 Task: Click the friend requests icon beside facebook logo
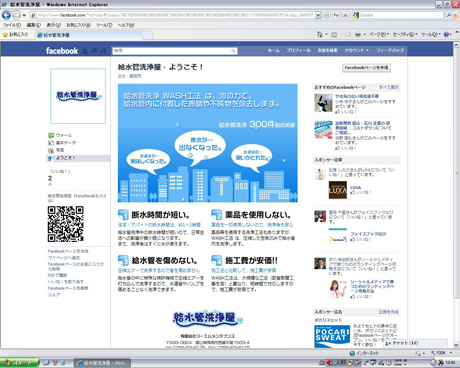pyautogui.click(x=86, y=51)
